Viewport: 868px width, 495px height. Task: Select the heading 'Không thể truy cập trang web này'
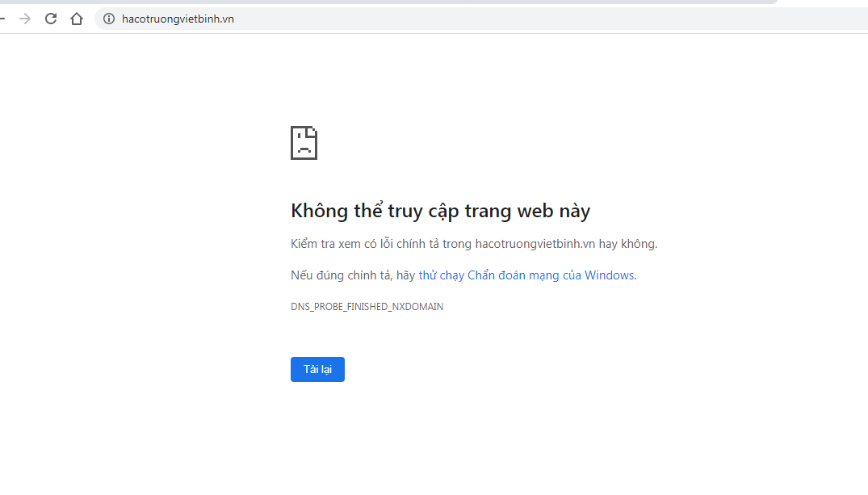(x=441, y=210)
